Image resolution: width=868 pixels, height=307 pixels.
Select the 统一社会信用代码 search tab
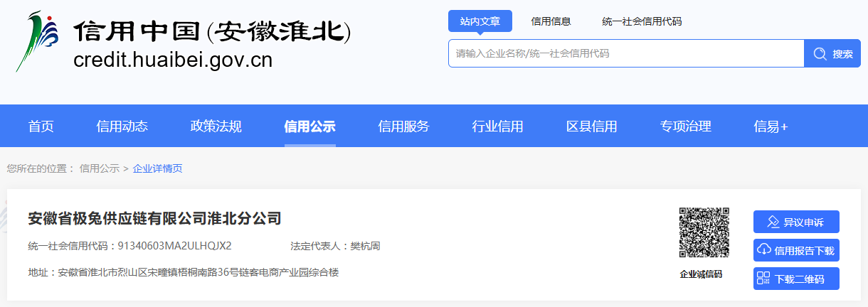pyautogui.click(x=642, y=21)
